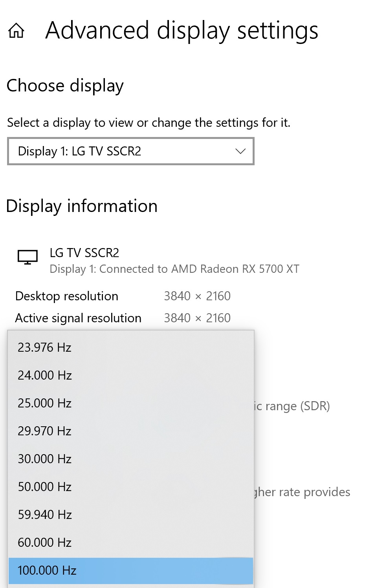Select 50.000 Hz in the dropdown list
The height and width of the screenshot is (588, 376).
coord(45,487)
